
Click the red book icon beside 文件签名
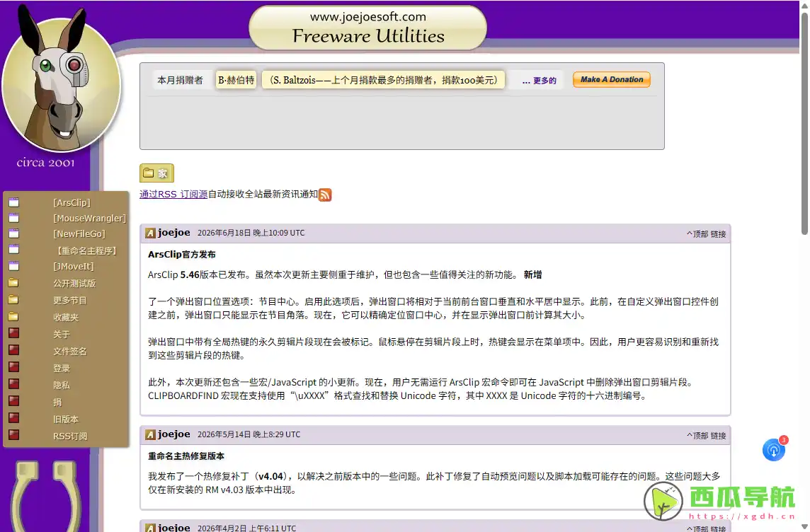coord(14,350)
